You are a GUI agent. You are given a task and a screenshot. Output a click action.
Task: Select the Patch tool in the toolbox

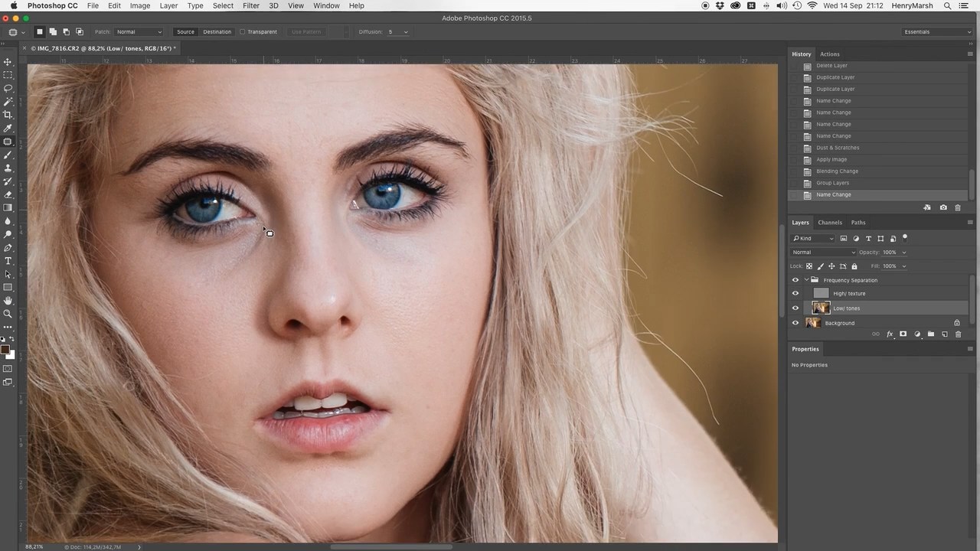pos(8,142)
